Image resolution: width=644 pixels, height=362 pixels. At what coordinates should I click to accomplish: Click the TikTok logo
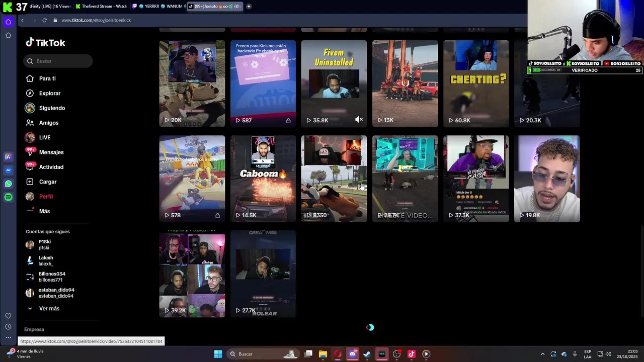46,43
